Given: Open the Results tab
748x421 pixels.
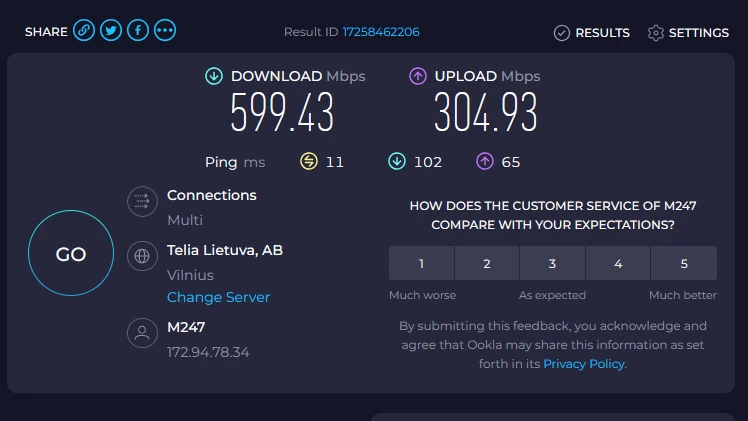Looking at the screenshot, I should tap(592, 33).
